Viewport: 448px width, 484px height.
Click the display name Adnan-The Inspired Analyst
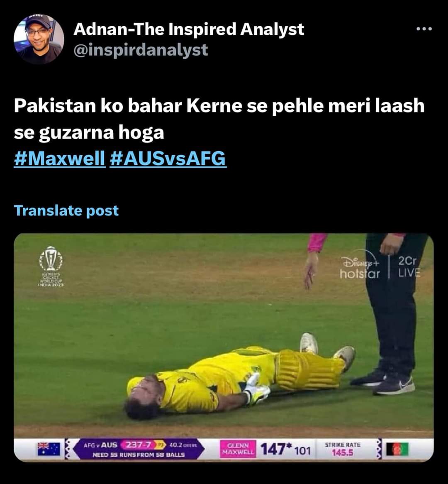click(189, 29)
